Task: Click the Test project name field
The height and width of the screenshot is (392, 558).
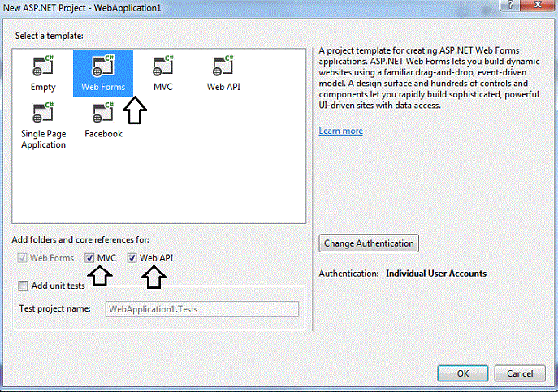Action: [201, 308]
